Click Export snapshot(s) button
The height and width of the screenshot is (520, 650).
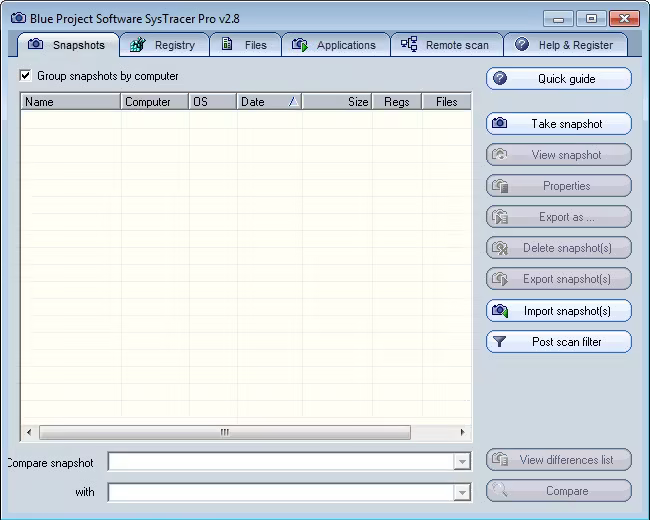click(559, 279)
